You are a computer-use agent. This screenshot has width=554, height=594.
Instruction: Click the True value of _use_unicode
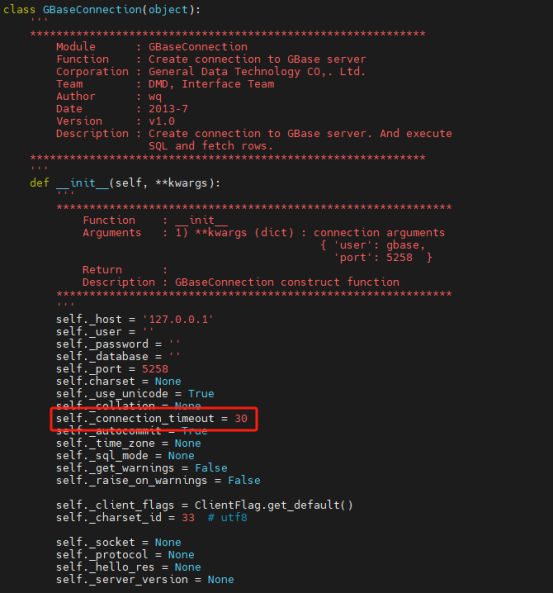[x=201, y=394]
